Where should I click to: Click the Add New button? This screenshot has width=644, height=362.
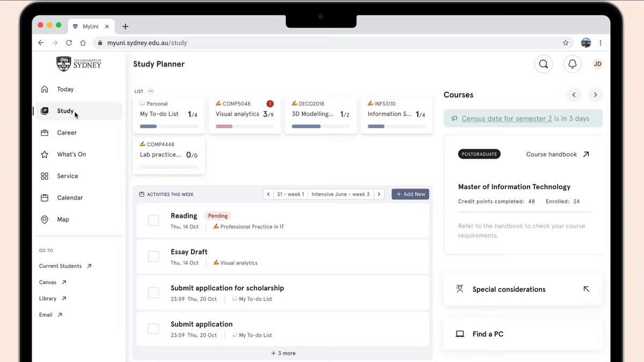tap(411, 194)
